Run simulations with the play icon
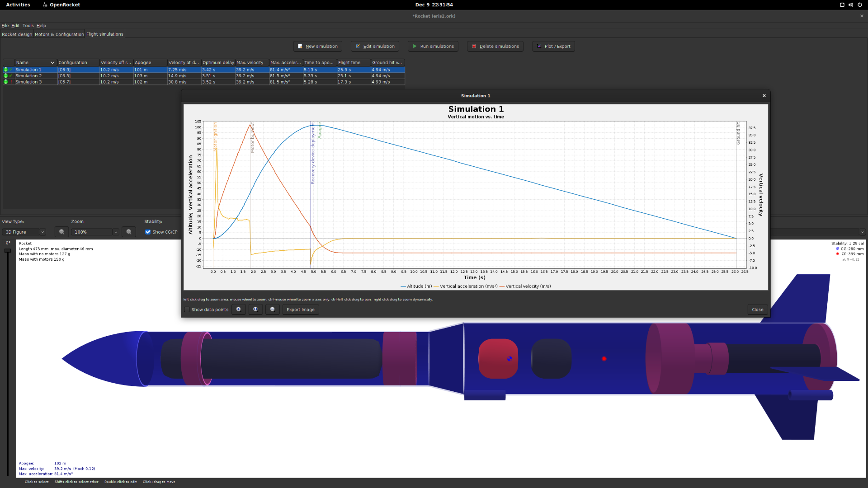 [x=433, y=46]
